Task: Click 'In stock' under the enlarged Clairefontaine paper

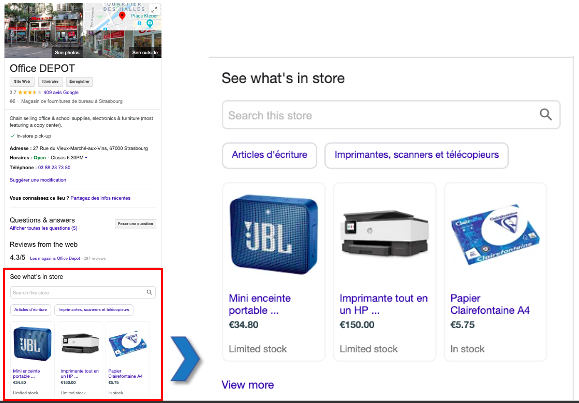Action: (467, 349)
